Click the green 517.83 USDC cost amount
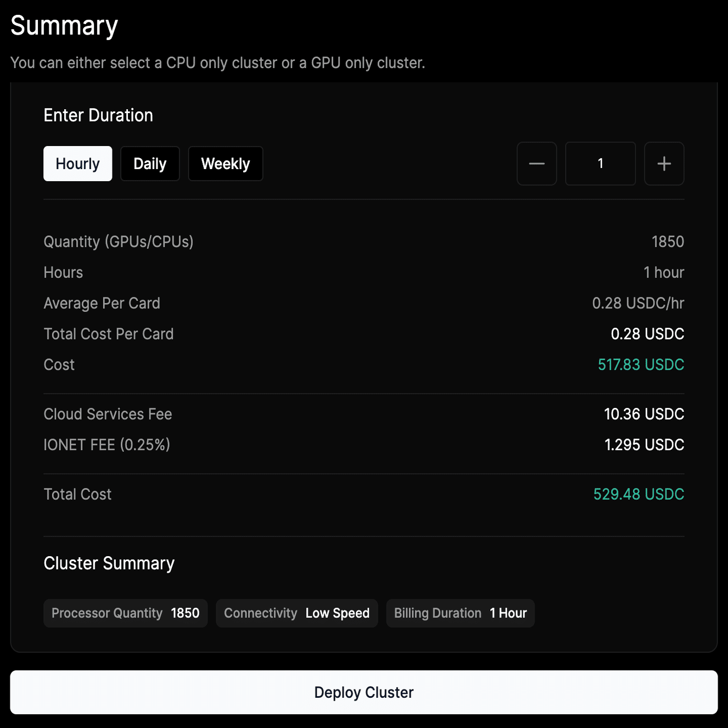728x728 pixels. [x=641, y=365]
